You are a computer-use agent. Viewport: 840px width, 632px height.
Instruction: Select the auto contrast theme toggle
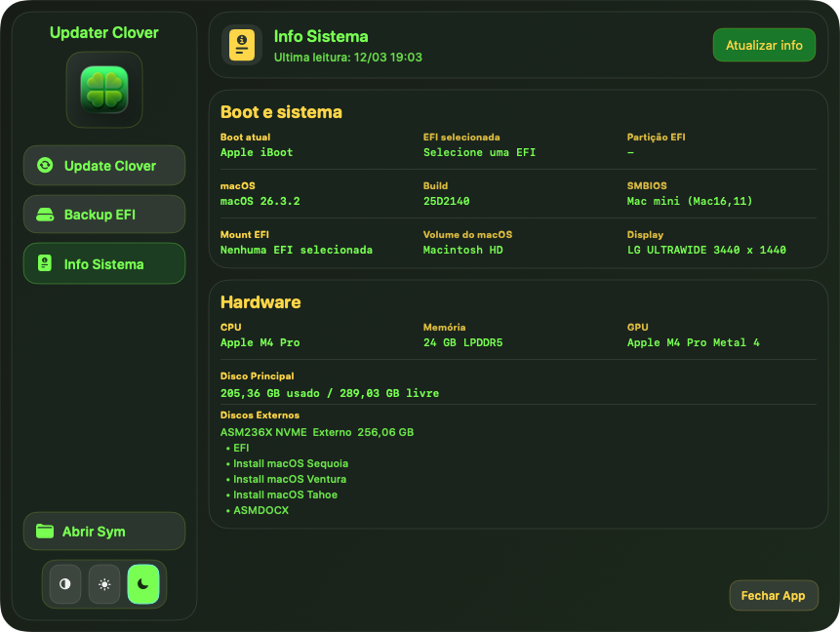pyautogui.click(x=65, y=584)
